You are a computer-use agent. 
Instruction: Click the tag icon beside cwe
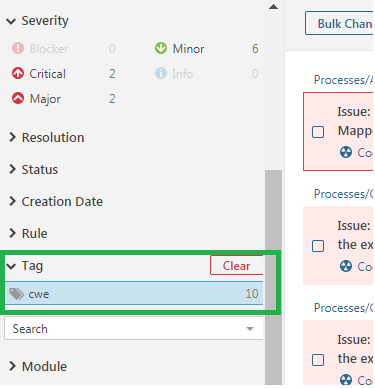point(16,294)
